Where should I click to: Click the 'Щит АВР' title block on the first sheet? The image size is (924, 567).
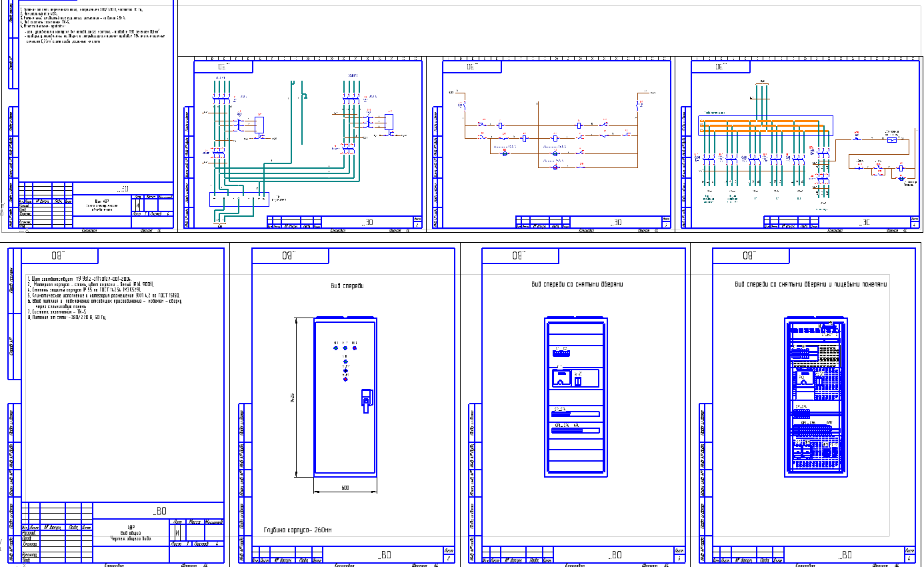[101, 204]
